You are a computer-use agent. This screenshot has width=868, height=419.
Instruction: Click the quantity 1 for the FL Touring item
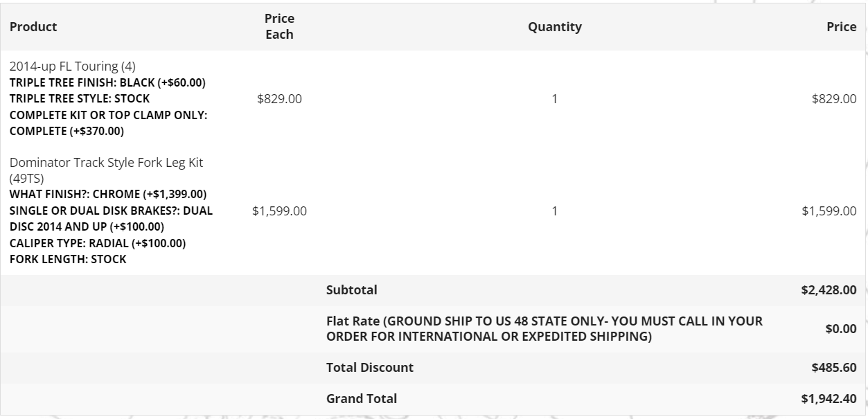point(555,99)
